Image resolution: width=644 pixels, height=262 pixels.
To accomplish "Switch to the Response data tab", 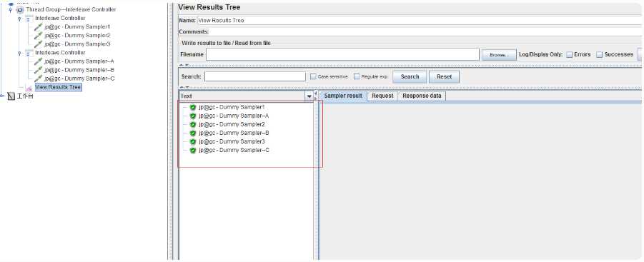I will [422, 96].
